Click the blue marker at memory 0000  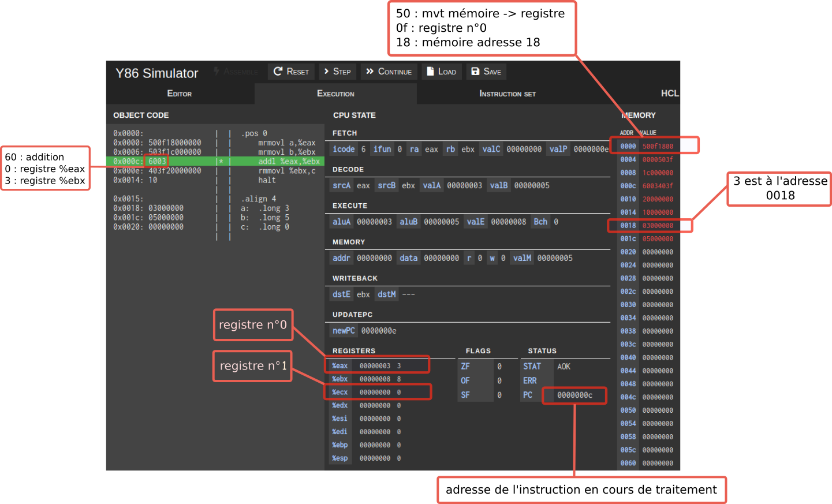[689, 145]
